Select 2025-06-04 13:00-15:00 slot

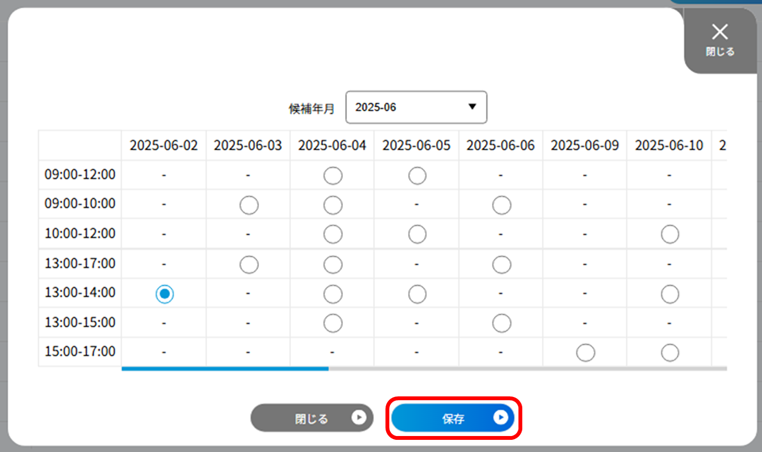[333, 323]
